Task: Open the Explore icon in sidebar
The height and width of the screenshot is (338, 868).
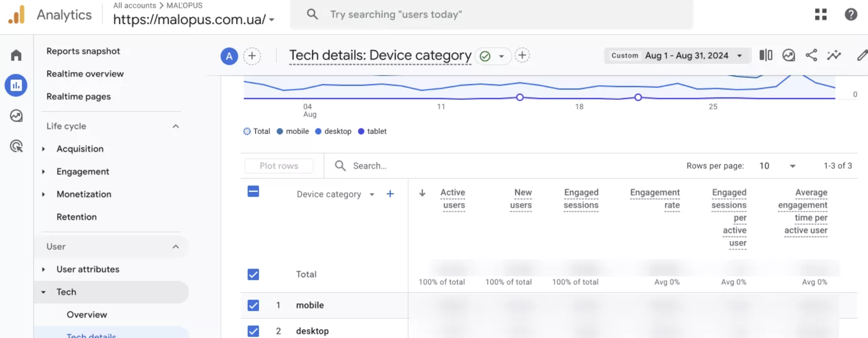Action: [x=16, y=116]
